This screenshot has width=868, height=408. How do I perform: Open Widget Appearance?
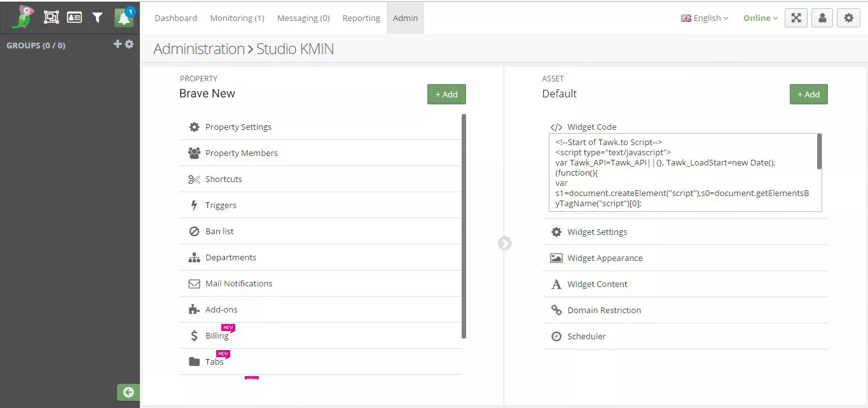(685, 258)
